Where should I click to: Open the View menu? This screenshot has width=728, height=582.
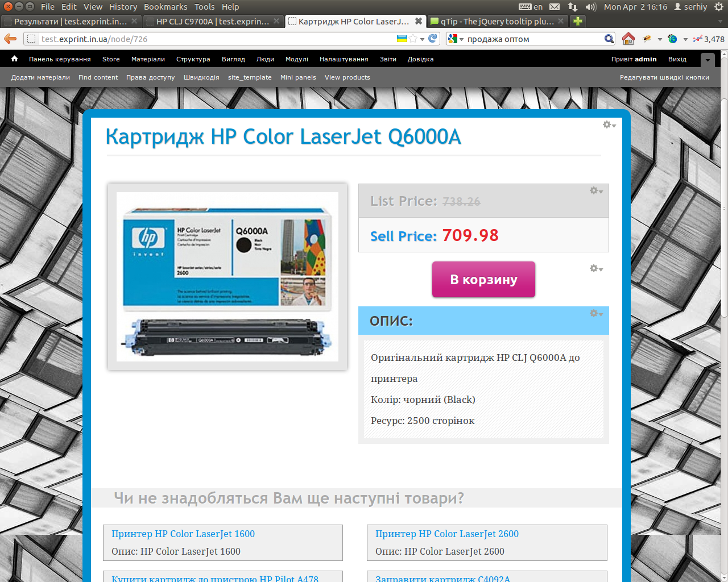point(93,7)
